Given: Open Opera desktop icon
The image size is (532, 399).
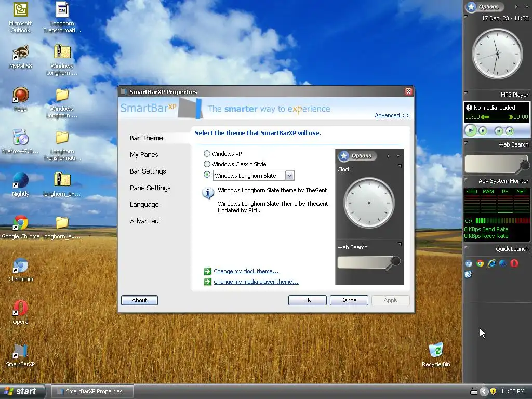Looking at the screenshot, I should click(20, 312).
